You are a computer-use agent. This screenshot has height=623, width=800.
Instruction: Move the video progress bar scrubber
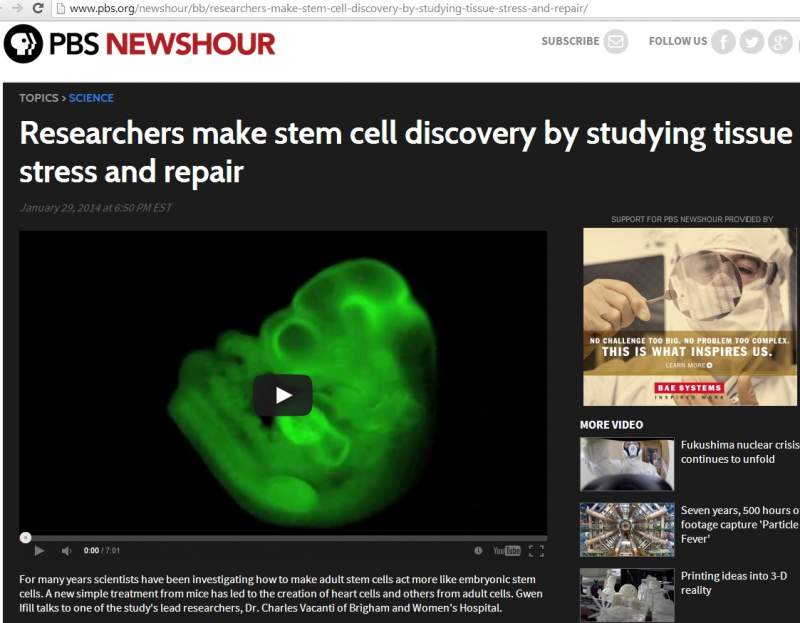click(x=26, y=537)
